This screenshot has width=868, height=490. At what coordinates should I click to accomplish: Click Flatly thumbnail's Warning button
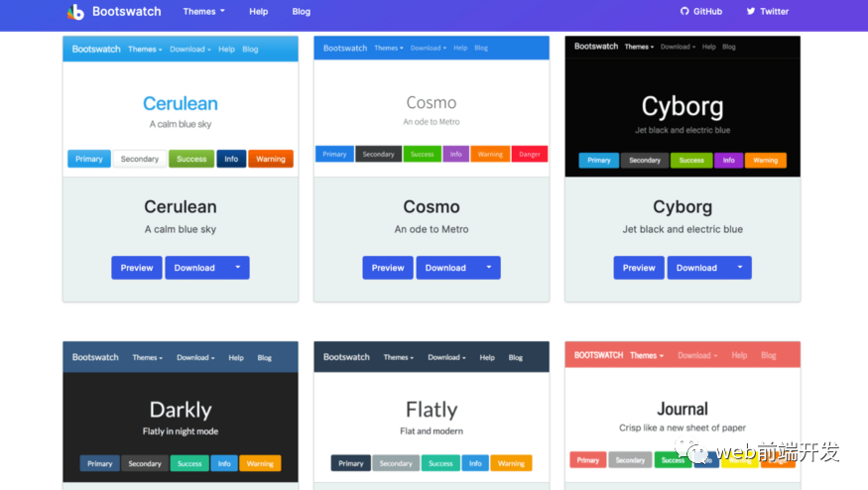(511, 463)
